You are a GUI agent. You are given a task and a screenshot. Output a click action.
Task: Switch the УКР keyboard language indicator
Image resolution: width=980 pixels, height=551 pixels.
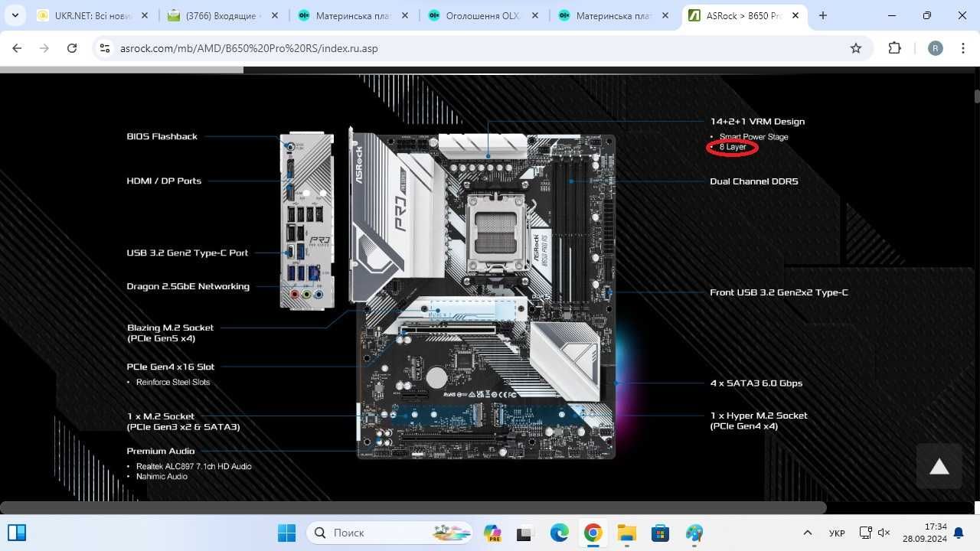pyautogui.click(x=837, y=533)
